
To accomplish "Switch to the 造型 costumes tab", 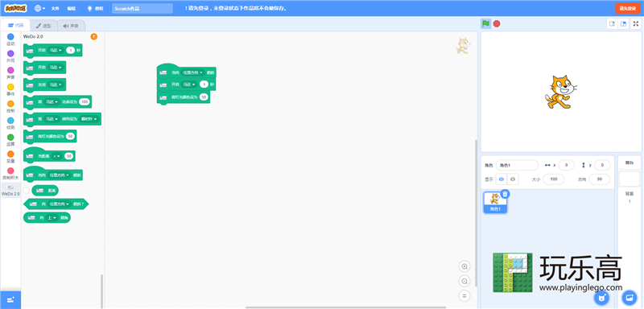I will [x=43, y=26].
